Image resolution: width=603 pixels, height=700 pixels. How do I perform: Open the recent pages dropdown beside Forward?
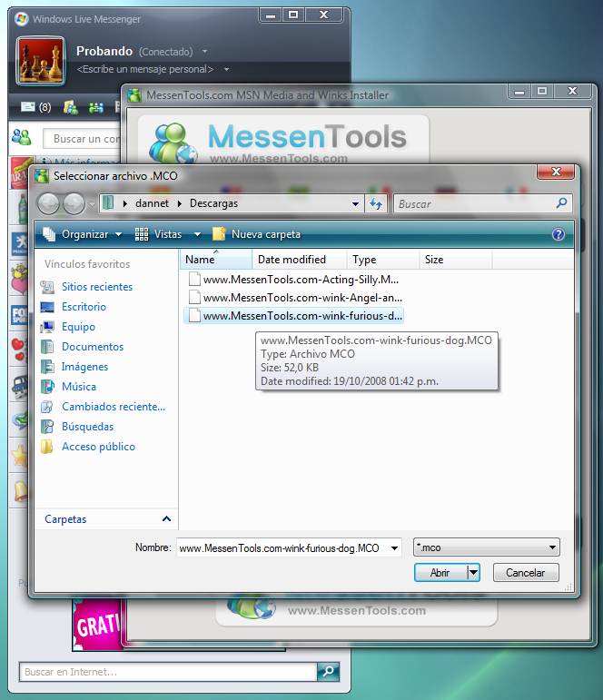[92, 204]
